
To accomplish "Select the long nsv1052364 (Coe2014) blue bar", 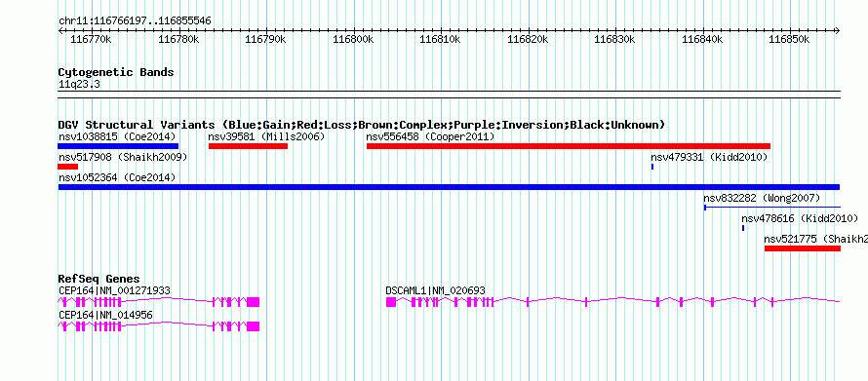I will click(449, 187).
